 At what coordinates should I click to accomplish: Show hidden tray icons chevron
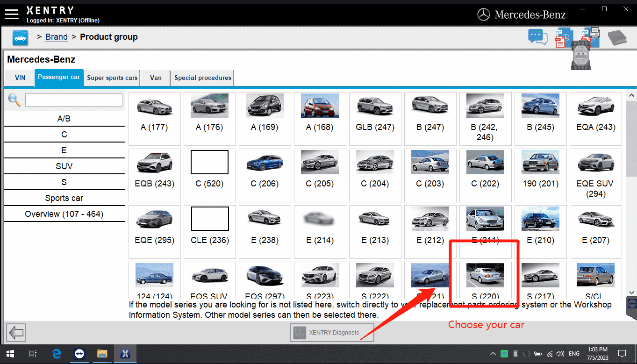tap(494, 354)
